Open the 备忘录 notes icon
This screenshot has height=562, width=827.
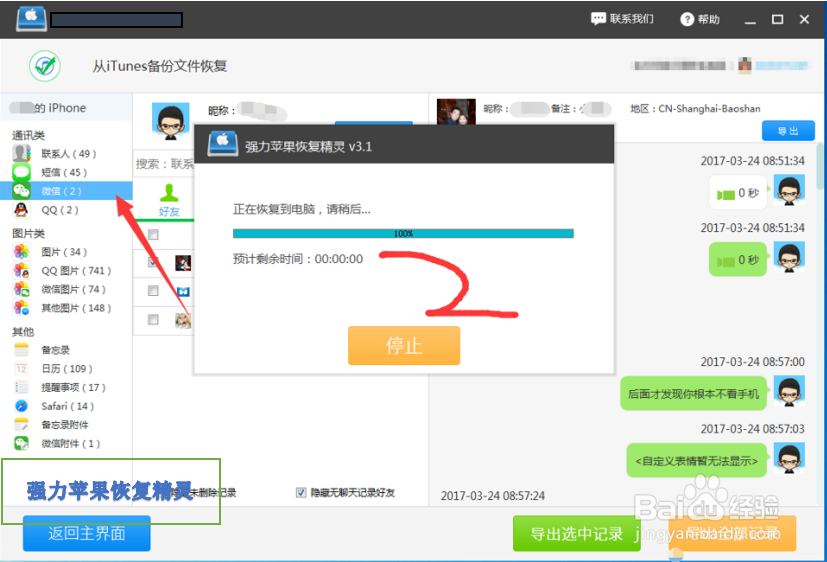(21, 350)
